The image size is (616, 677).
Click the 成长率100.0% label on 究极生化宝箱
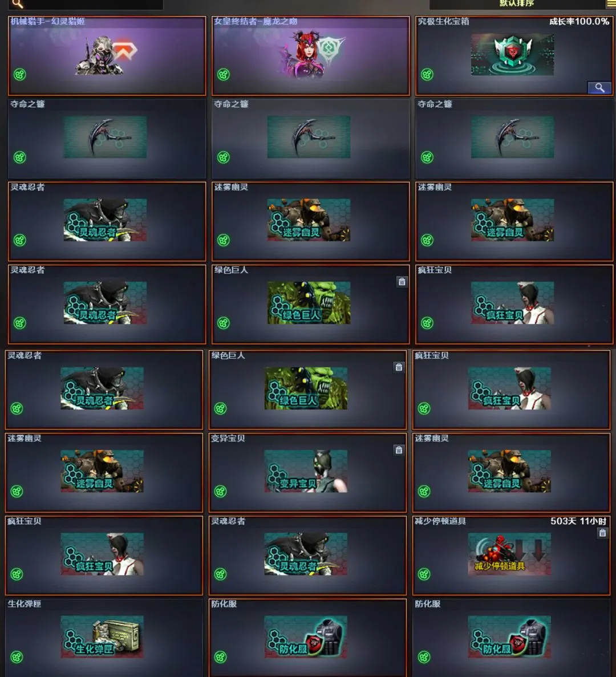point(579,22)
